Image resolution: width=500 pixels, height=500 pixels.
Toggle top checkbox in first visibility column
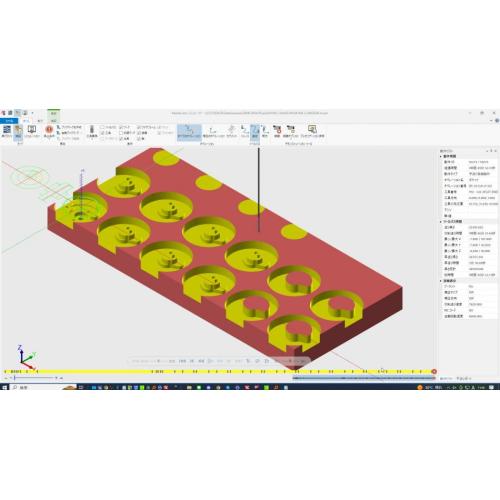[x=103, y=127]
